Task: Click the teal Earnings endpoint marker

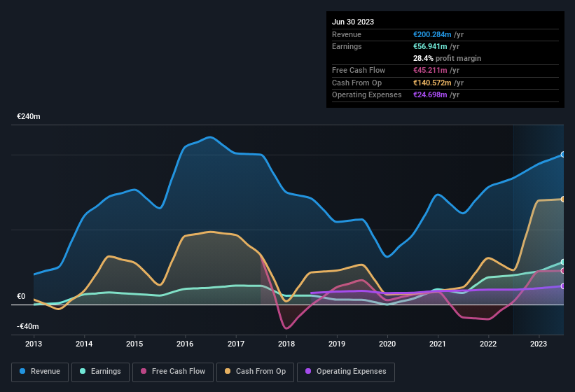Action: click(x=563, y=262)
